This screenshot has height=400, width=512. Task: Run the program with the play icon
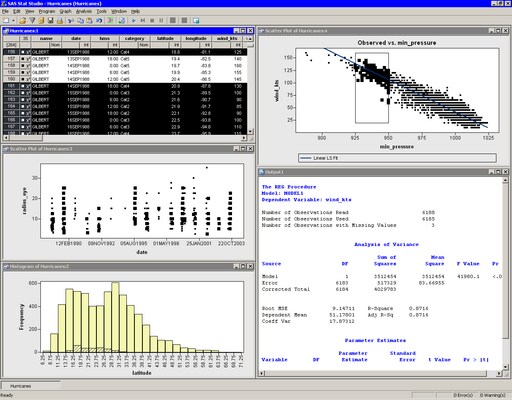click(133, 21)
